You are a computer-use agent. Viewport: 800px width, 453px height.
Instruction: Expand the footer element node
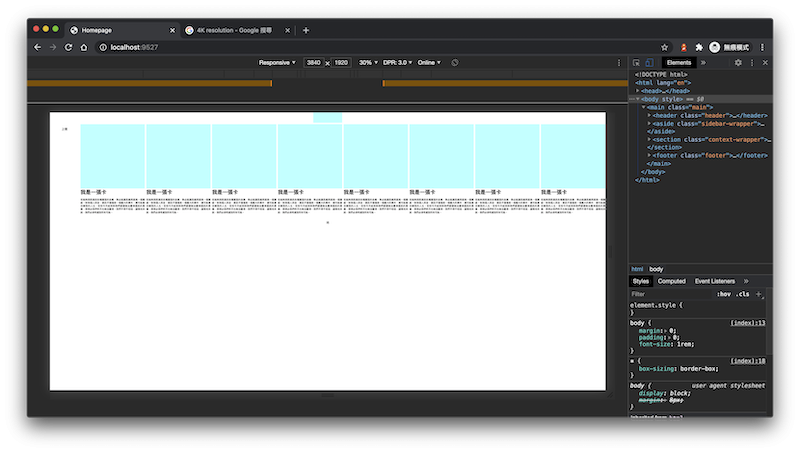coord(649,156)
